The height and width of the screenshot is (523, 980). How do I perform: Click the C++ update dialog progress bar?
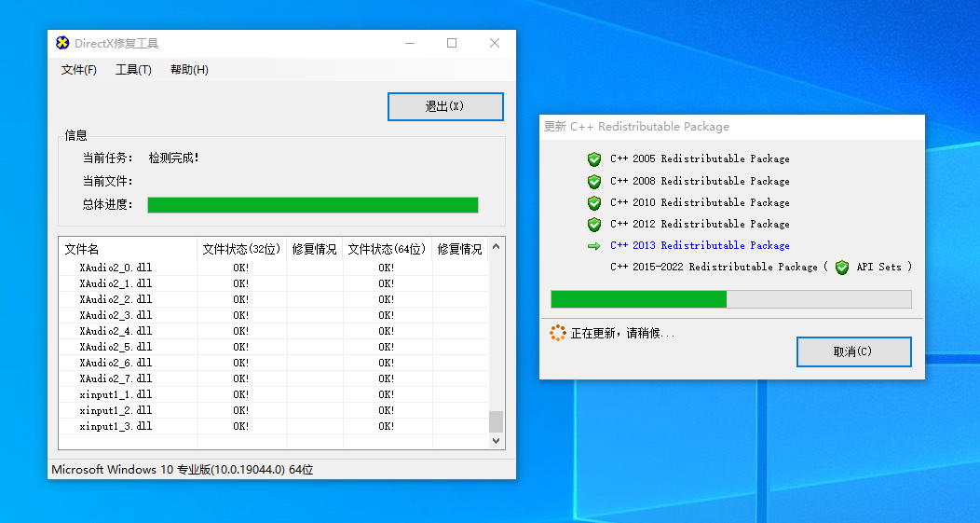click(x=730, y=299)
